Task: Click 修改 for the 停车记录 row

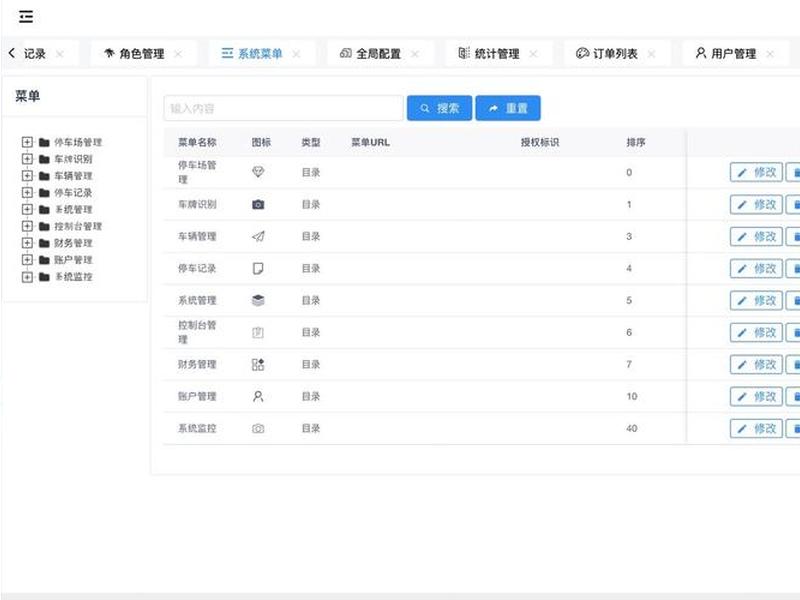Action: (x=756, y=268)
